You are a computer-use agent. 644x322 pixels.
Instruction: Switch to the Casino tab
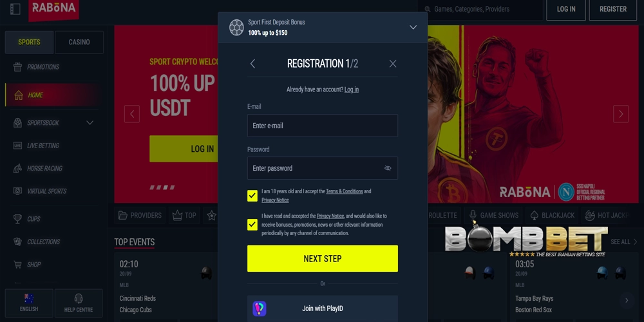click(79, 42)
